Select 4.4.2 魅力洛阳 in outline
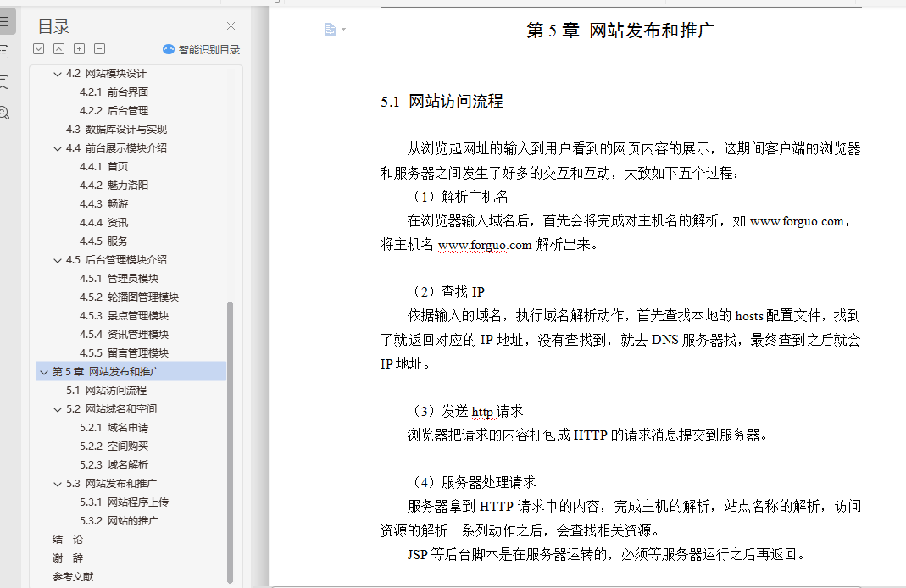Image resolution: width=906 pixels, height=588 pixels. point(114,185)
